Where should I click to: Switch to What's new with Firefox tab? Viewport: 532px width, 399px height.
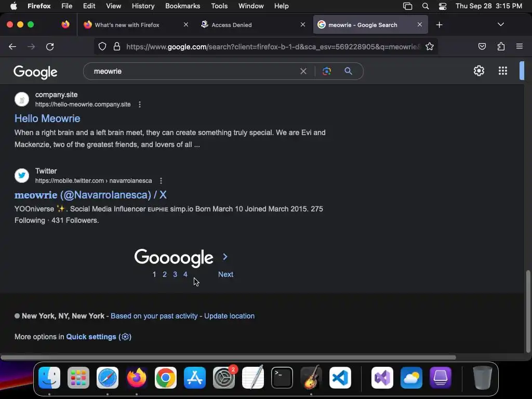136,25
